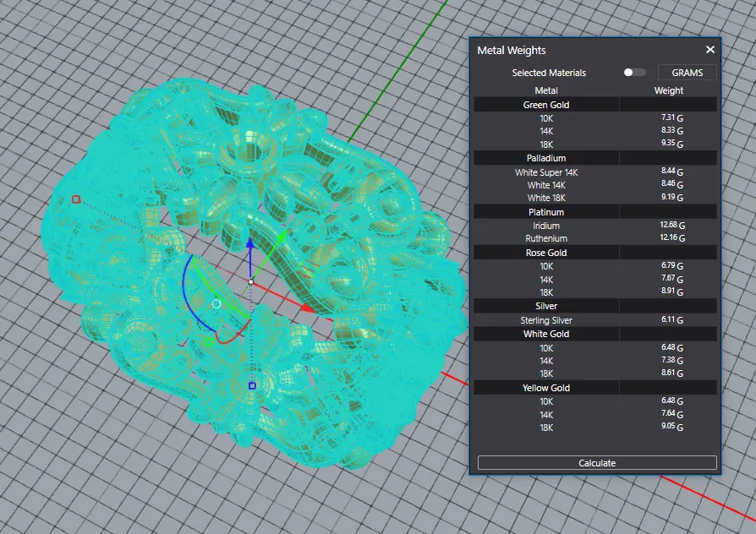This screenshot has width=756, height=534.
Task: Toggle the Selected Materials switch
Action: 634,73
